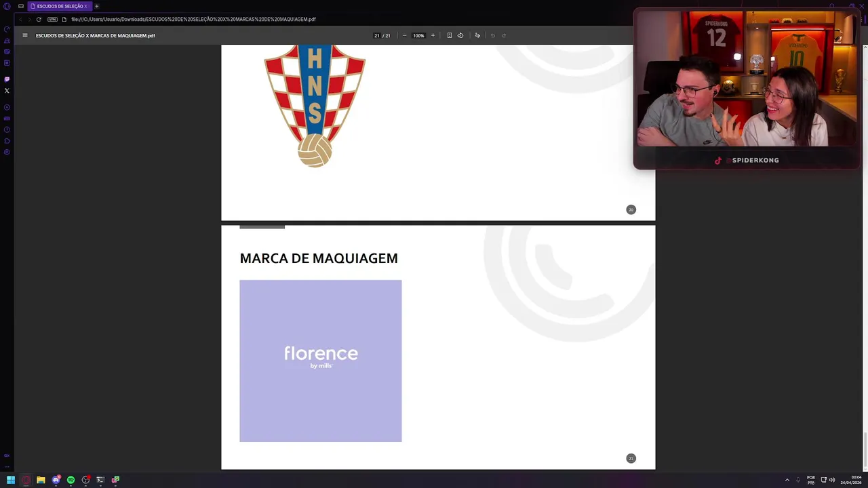
Task: Click the MARCA DE MAQUIAGEM heading
Action: click(x=319, y=258)
